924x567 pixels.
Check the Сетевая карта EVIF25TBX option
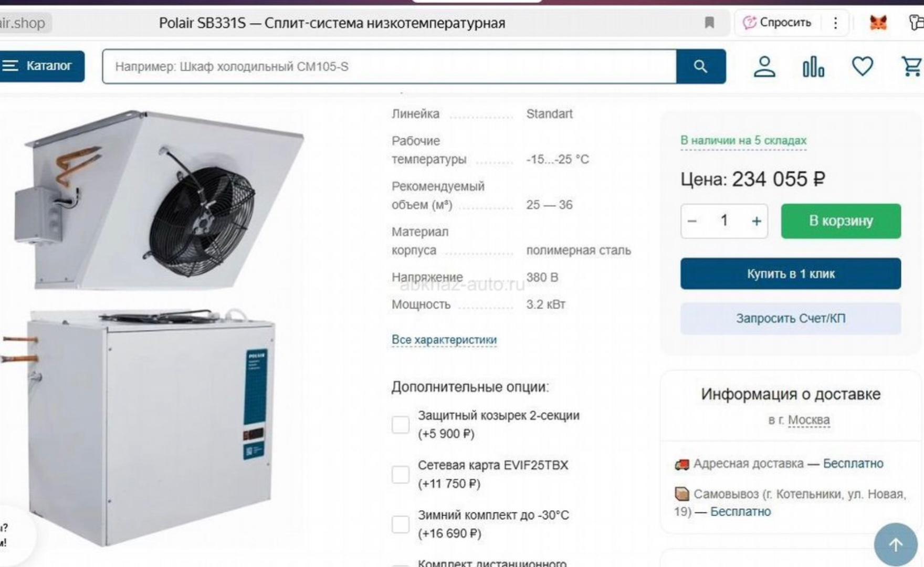point(401,475)
